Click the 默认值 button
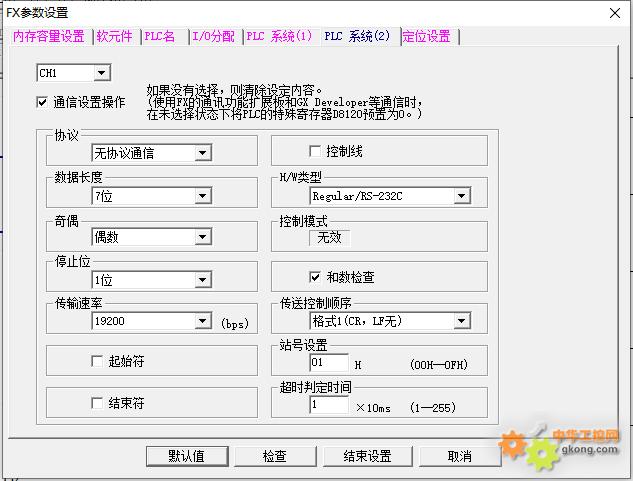633x481 pixels. click(x=186, y=456)
